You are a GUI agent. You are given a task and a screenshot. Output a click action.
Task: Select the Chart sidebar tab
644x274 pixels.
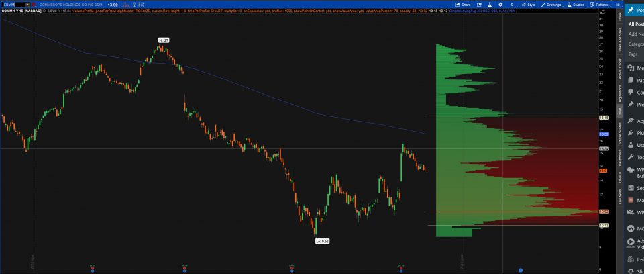(620, 112)
